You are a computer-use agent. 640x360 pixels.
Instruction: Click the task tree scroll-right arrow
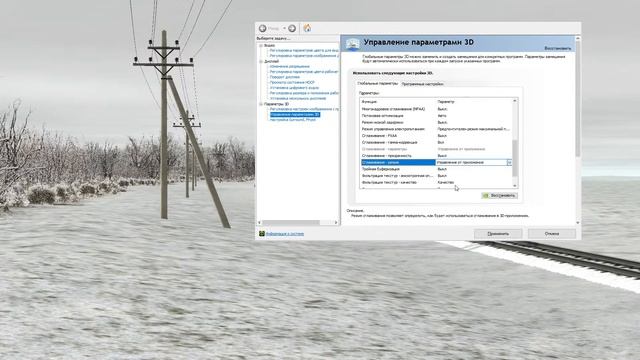pos(336,222)
